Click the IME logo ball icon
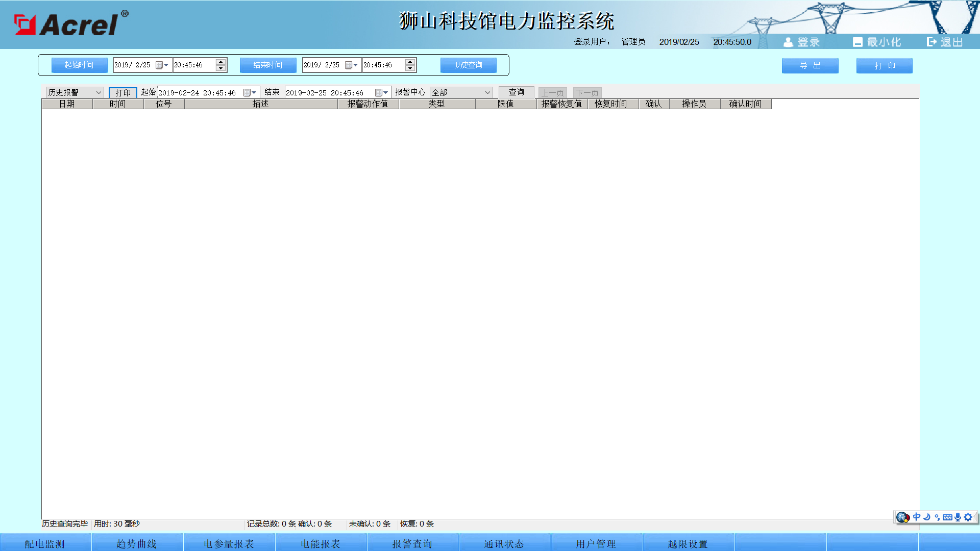 pos(902,517)
